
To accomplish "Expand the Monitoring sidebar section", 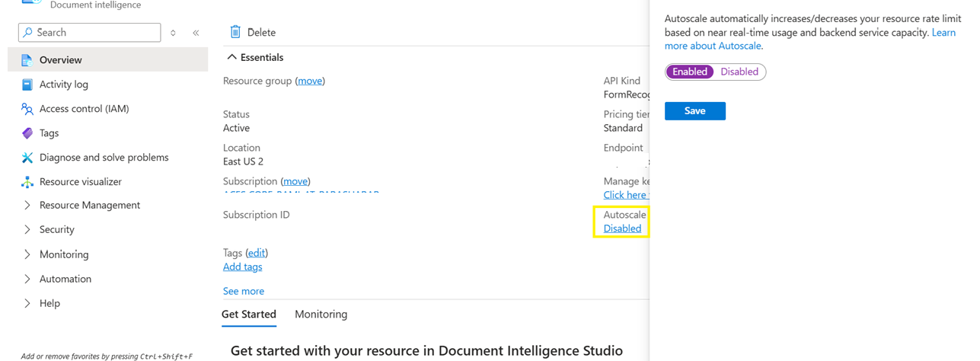I will coord(27,254).
